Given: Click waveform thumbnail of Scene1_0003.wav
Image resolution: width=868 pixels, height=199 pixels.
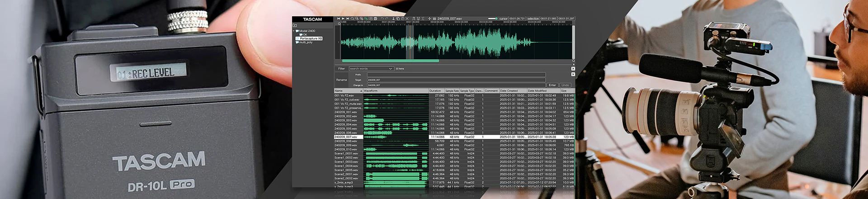Looking at the screenshot, I should pos(396,162).
